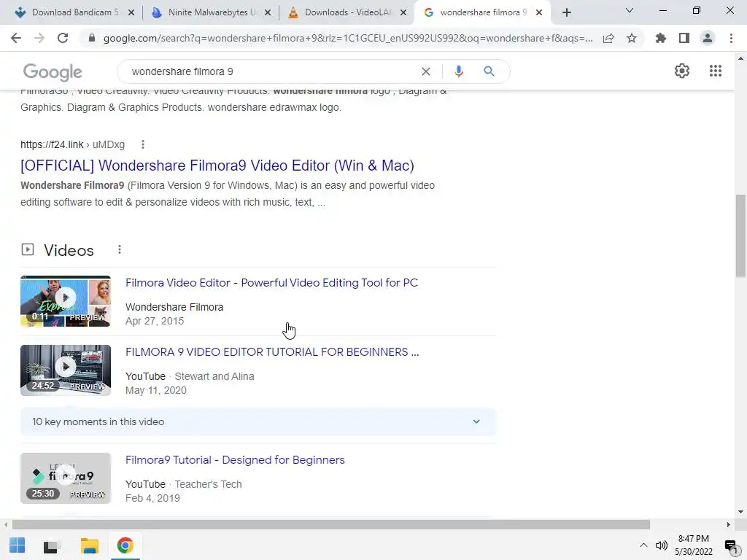Open the Chrome profile avatar
Screen dimensions: 747x560
point(708,38)
